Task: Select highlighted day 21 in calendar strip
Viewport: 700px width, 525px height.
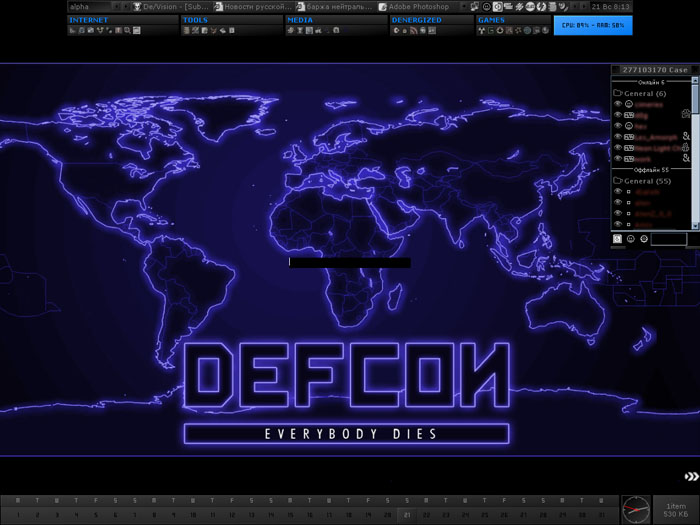Action: 407,515
